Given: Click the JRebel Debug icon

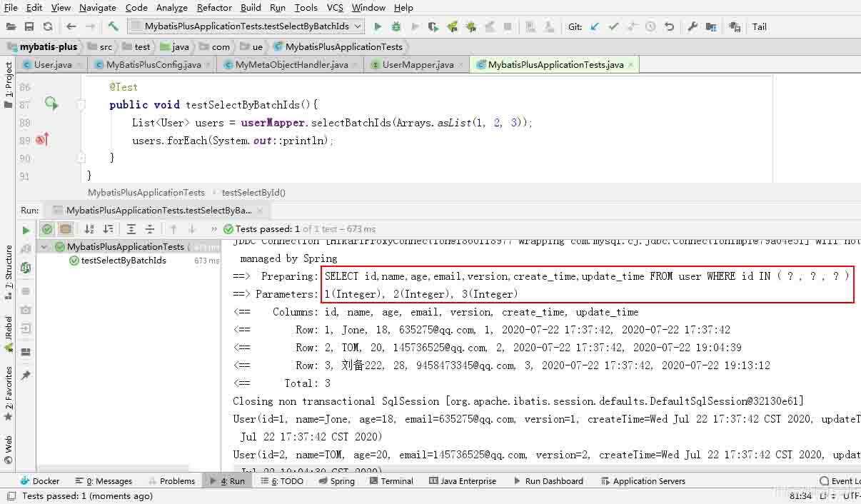Looking at the screenshot, I should (470, 26).
